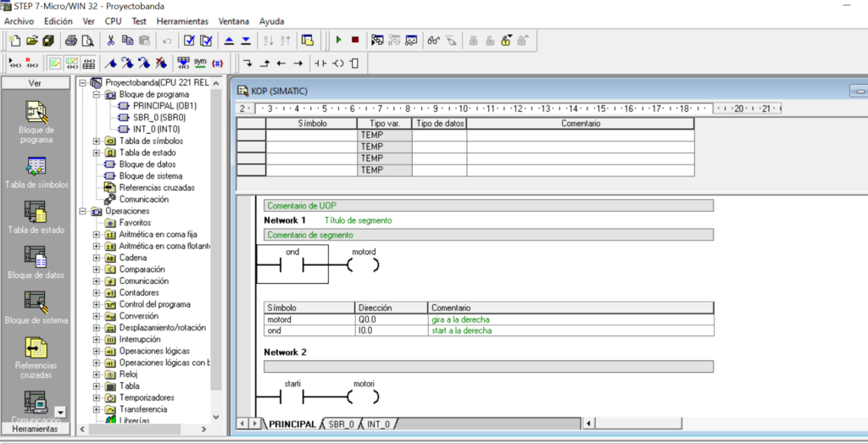The width and height of the screenshot is (868, 444).
Task: Open the CPU menu
Action: 113,20
